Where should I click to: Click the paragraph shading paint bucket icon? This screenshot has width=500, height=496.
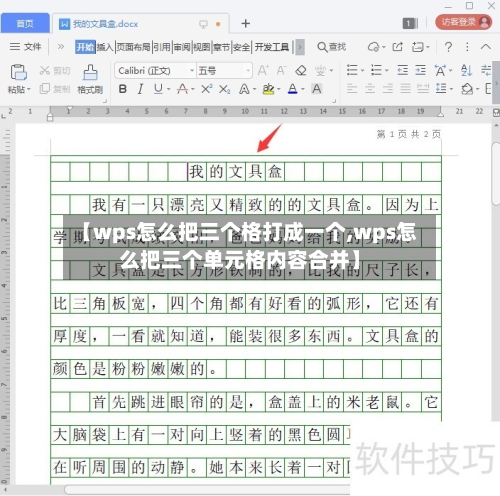pyautogui.click(x=467, y=89)
